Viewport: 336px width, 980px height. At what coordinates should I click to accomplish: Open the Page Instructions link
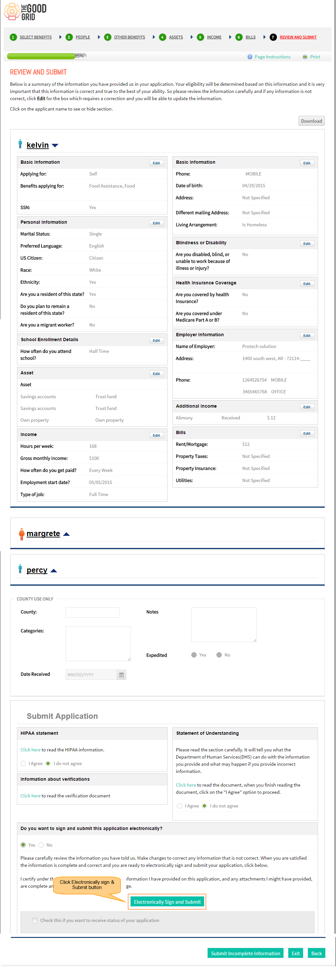point(272,57)
